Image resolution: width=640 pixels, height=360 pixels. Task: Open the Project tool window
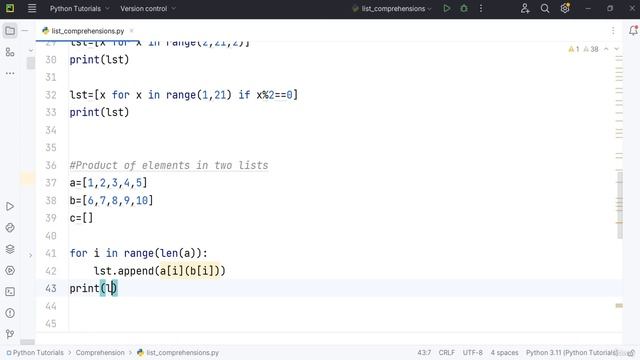pos(10,31)
